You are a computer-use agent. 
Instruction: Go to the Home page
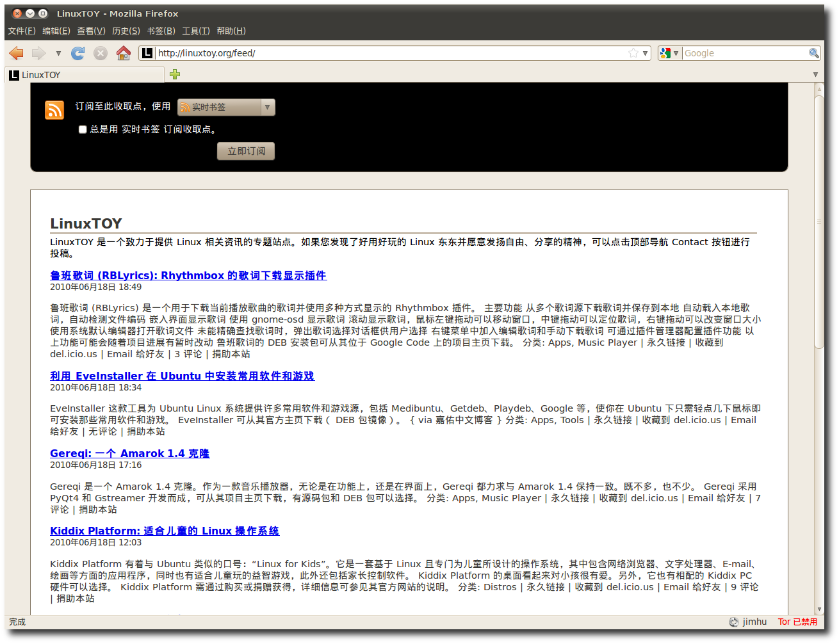click(x=124, y=53)
